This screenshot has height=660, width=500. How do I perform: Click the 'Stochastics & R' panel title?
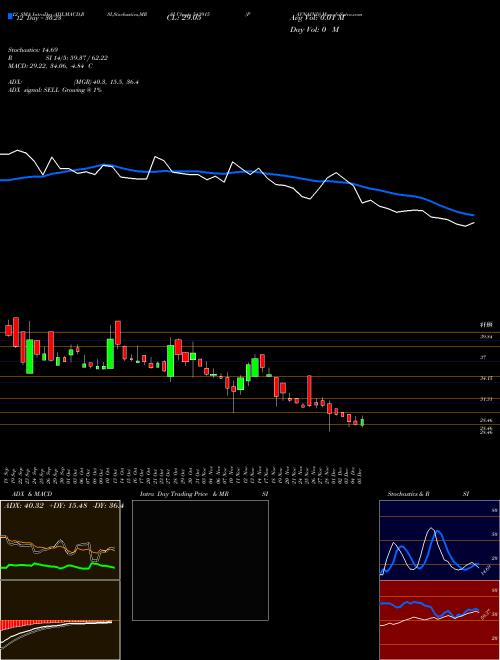pos(409,494)
